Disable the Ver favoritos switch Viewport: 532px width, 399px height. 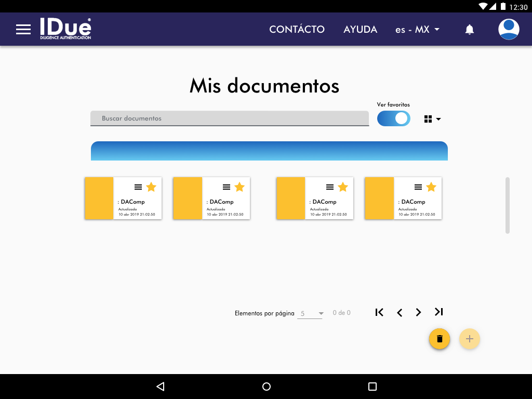(393, 118)
